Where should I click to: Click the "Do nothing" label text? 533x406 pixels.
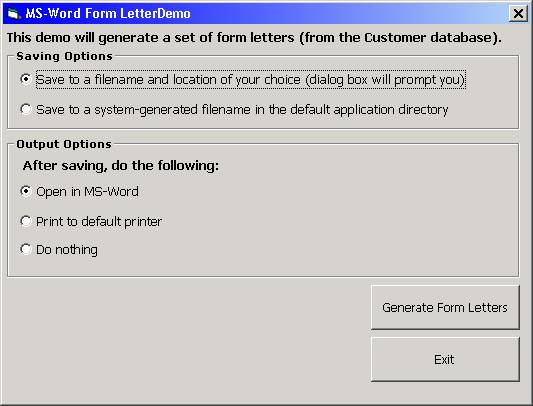67,250
